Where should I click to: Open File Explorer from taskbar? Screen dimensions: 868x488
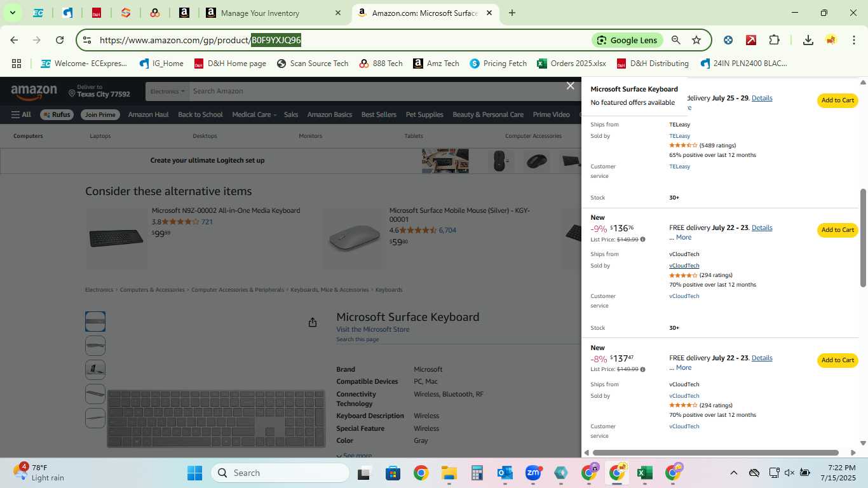tap(449, 473)
